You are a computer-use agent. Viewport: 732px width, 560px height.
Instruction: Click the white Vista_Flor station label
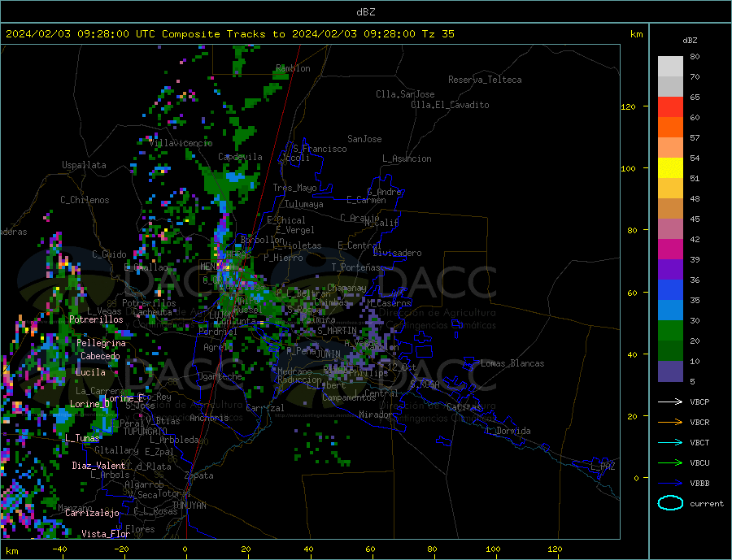coord(106,534)
